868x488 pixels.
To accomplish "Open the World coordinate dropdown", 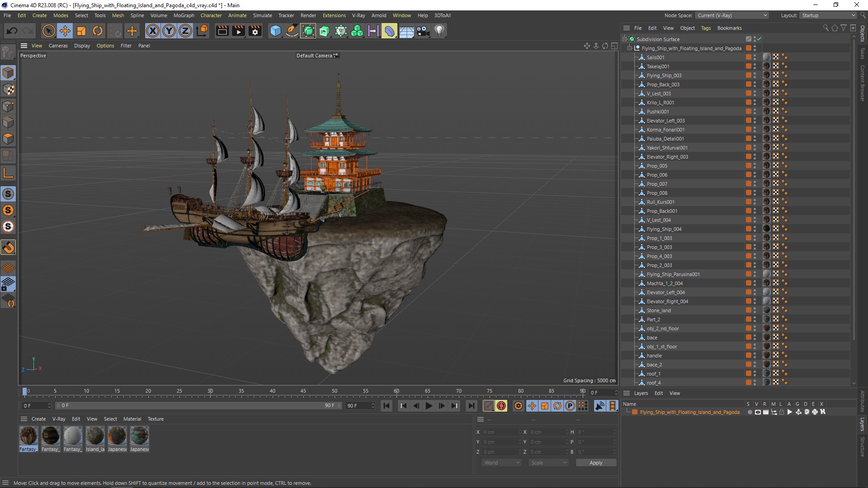I will click(x=501, y=463).
